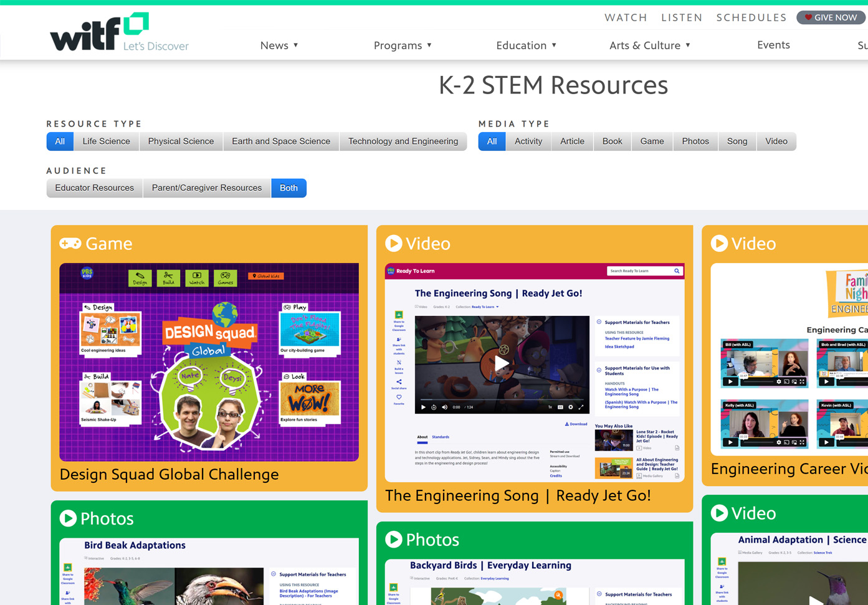
Task: Open the Arts & Culture dropdown menu
Action: (650, 45)
